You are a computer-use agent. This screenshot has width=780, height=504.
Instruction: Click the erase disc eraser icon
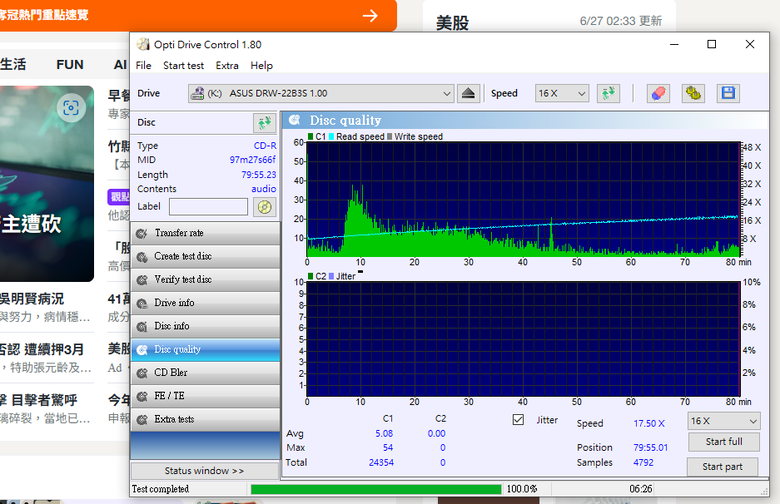[658, 93]
